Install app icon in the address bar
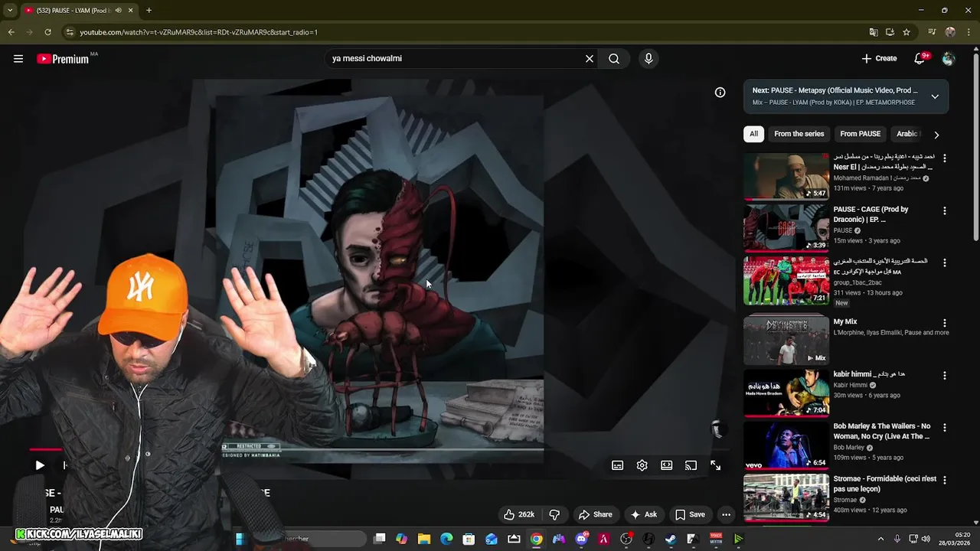 (x=890, y=32)
